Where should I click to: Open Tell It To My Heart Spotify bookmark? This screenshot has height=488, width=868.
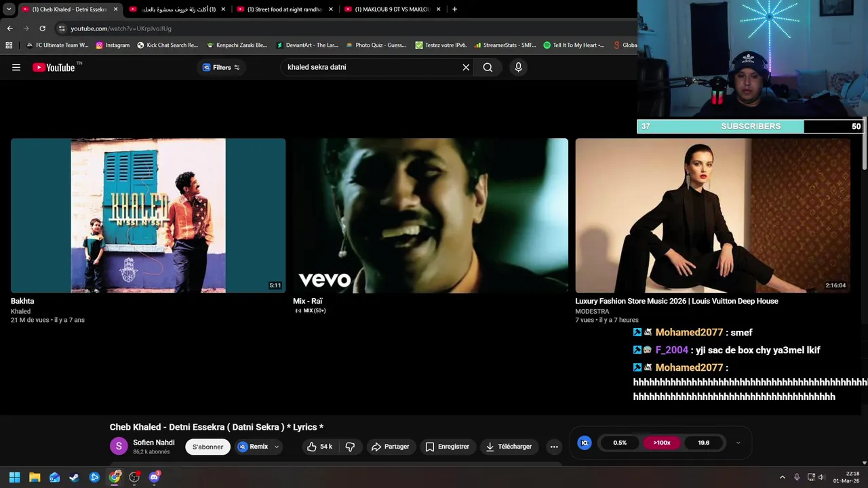pos(574,45)
